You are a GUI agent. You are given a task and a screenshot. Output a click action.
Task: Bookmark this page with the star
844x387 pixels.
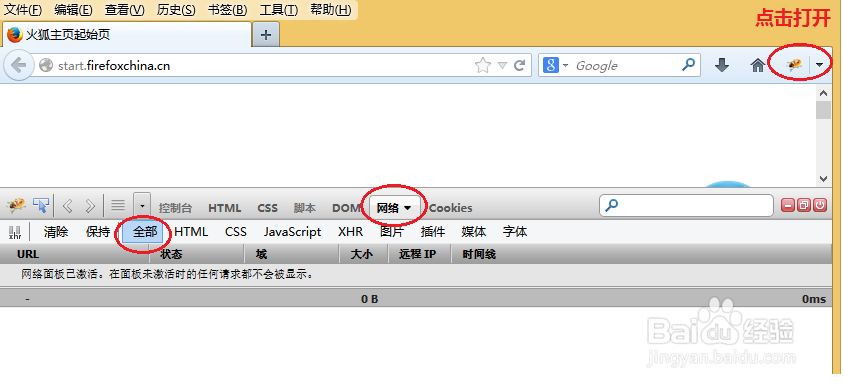483,66
